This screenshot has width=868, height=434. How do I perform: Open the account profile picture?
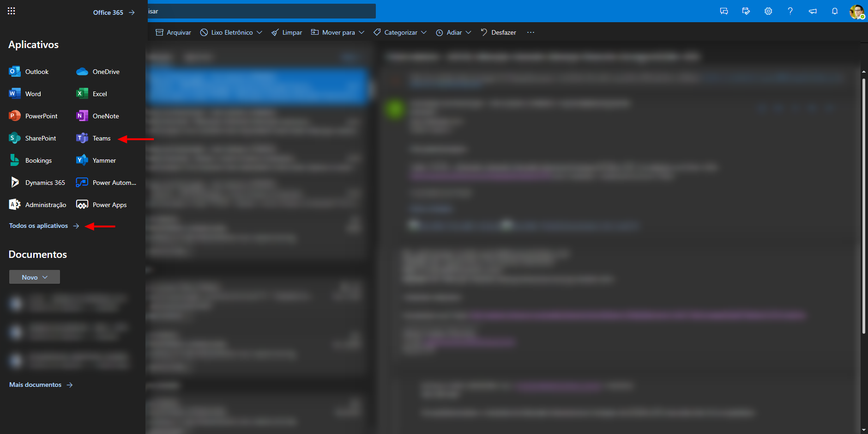click(x=857, y=12)
